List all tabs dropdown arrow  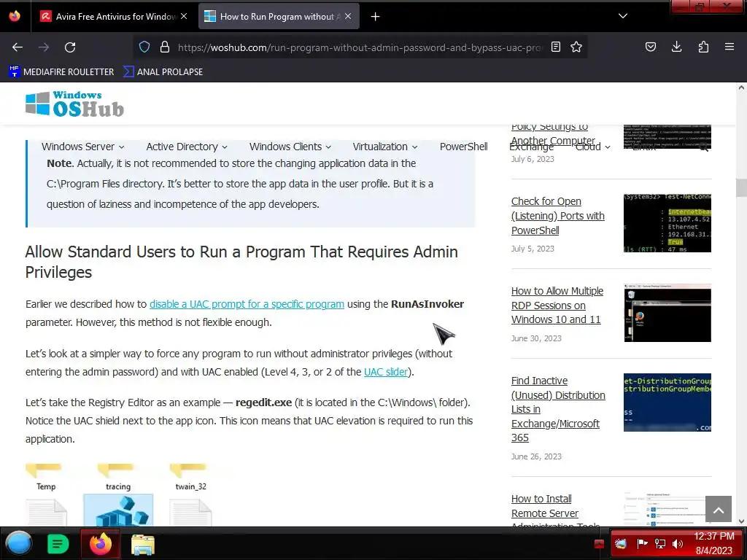(623, 16)
